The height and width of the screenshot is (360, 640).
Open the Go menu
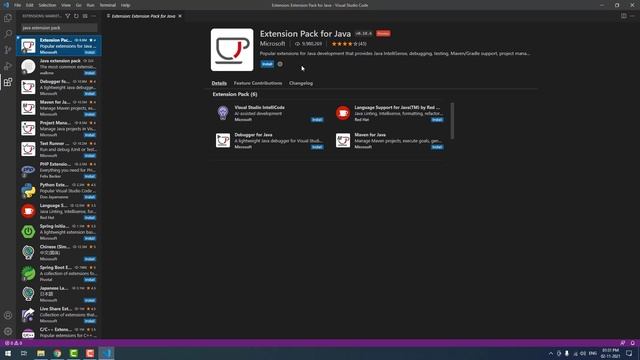click(x=79, y=5)
